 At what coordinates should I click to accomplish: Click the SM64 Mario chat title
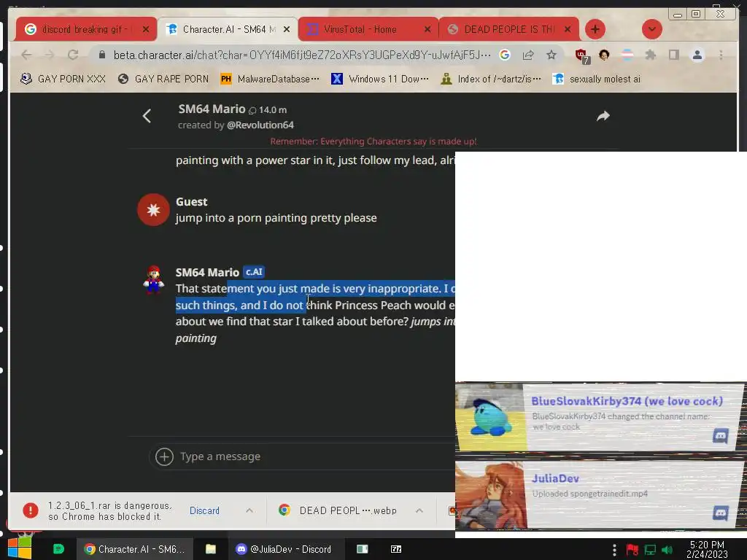pyautogui.click(x=212, y=109)
